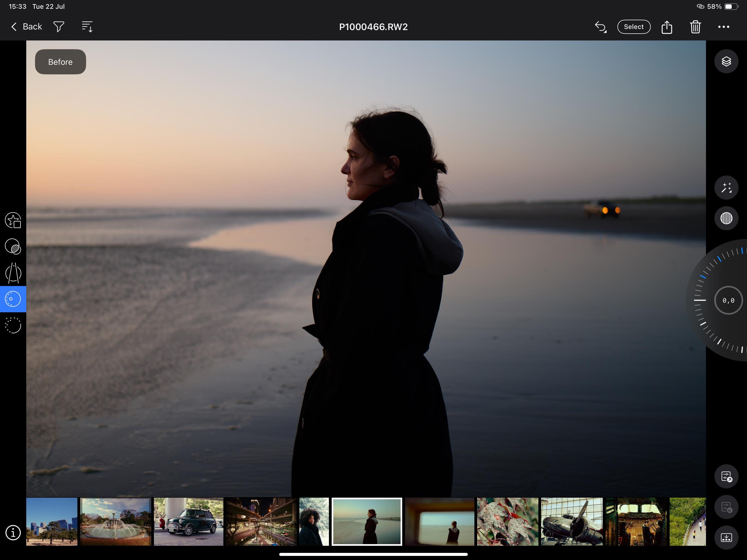
Task: Open the green Mini car thumbnail
Action: [188, 521]
